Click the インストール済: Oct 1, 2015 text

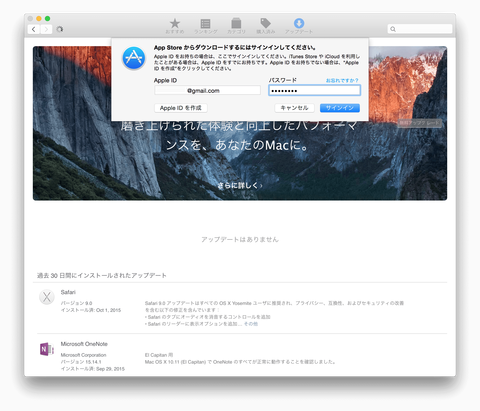tap(91, 310)
